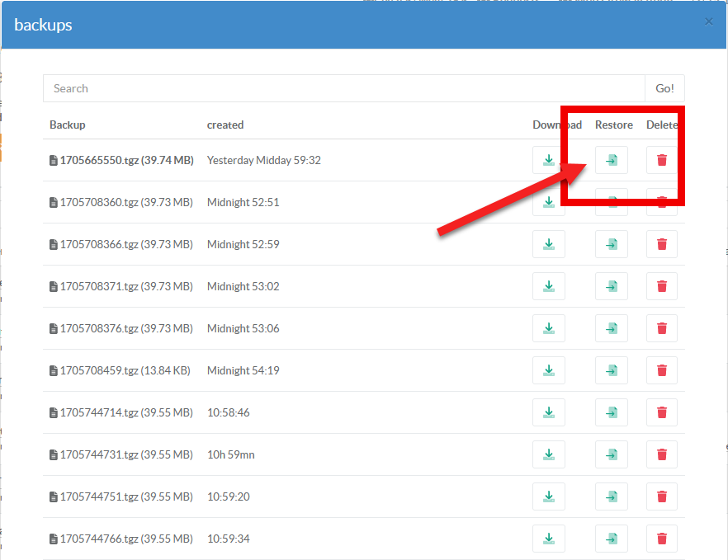The height and width of the screenshot is (560, 728).
Task: Download backup 1705708366.tgz
Action: (x=549, y=244)
